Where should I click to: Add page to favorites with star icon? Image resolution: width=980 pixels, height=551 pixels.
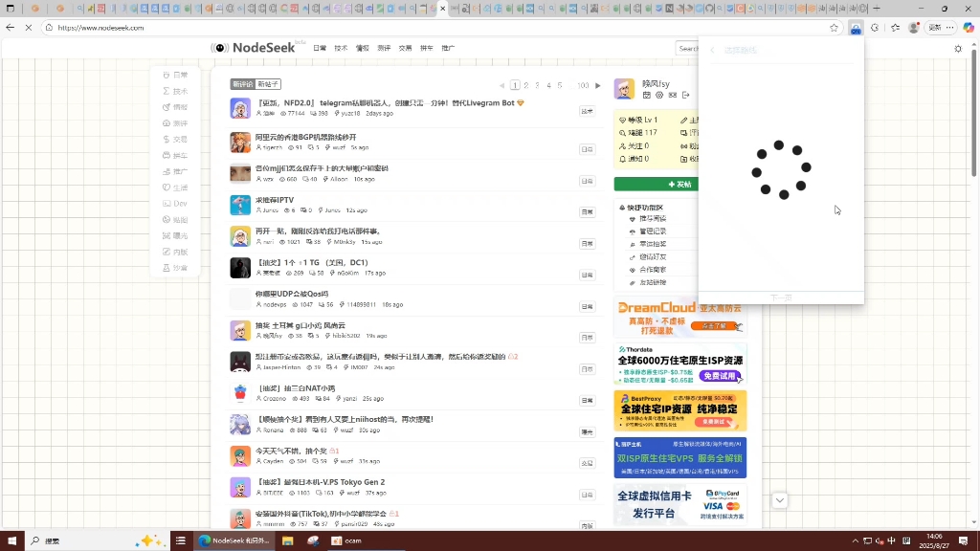[x=834, y=28]
